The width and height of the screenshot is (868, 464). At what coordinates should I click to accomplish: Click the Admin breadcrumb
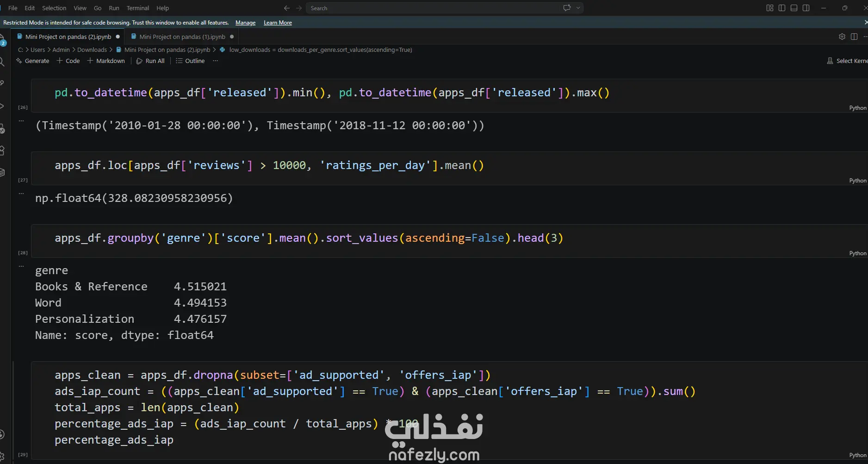coord(61,50)
